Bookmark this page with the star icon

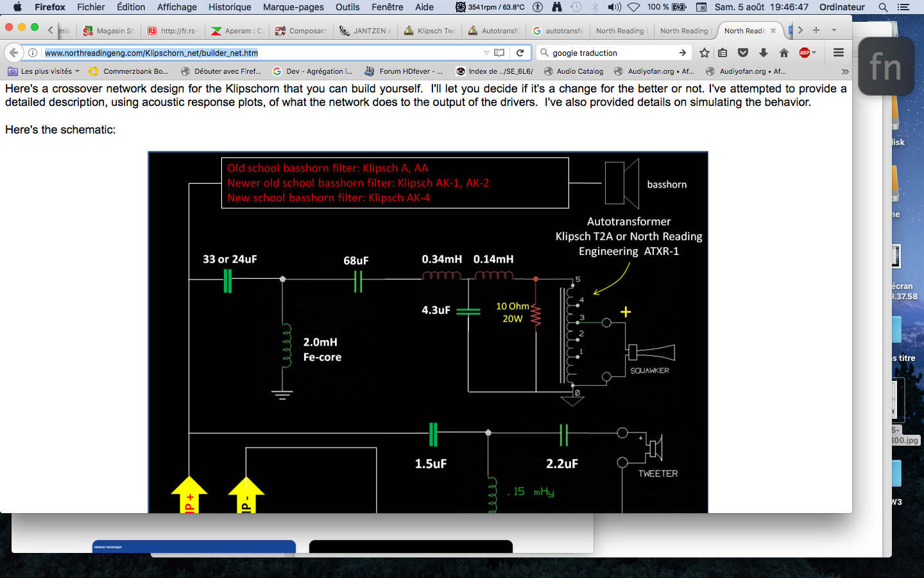[705, 53]
